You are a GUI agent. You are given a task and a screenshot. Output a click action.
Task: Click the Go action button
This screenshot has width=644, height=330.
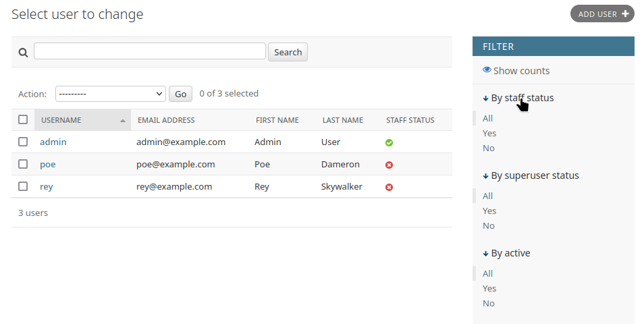coord(180,94)
